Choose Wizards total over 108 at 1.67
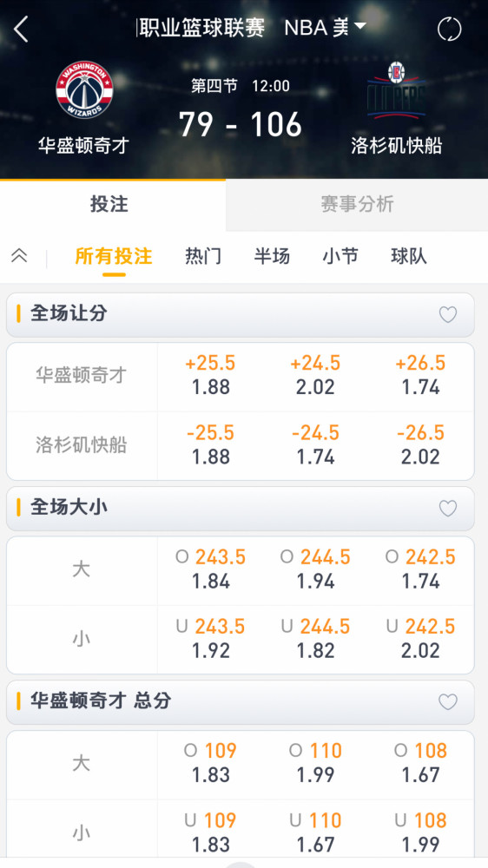Image resolution: width=488 pixels, height=868 pixels. (421, 762)
